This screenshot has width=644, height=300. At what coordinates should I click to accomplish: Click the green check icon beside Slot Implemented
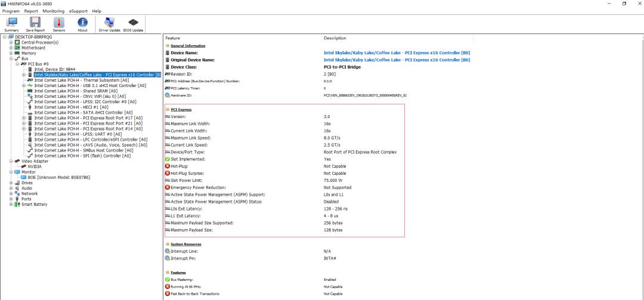(x=167, y=159)
